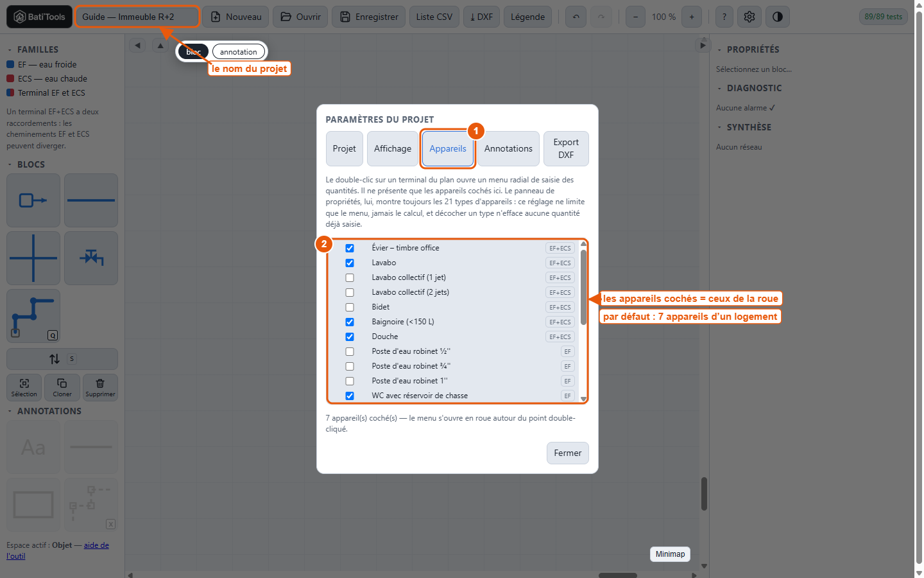Select the terminal block tool
The width and height of the screenshot is (924, 578).
(x=33, y=200)
